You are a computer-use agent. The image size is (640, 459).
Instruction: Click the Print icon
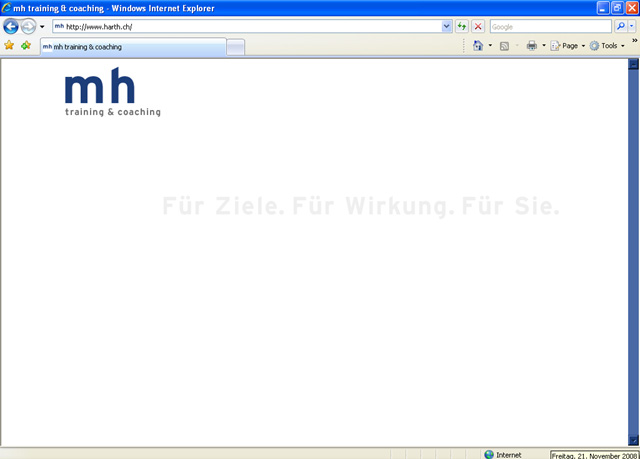pos(531,46)
